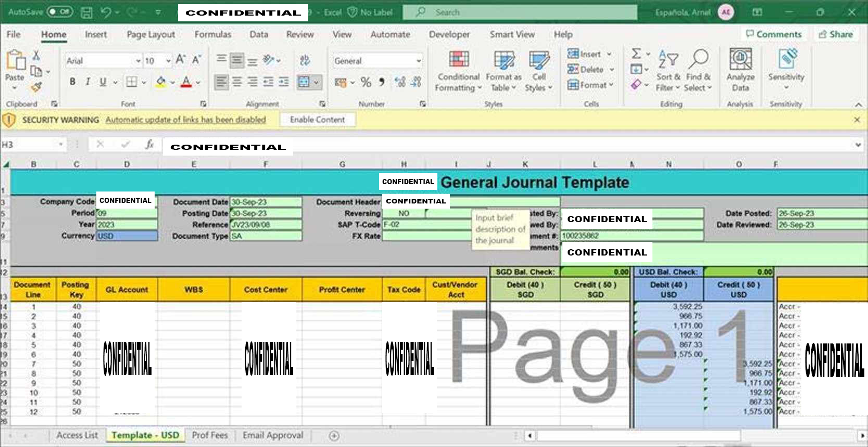Top align the cell contents
Image resolution: width=868 pixels, height=447 pixels.
coord(221,60)
